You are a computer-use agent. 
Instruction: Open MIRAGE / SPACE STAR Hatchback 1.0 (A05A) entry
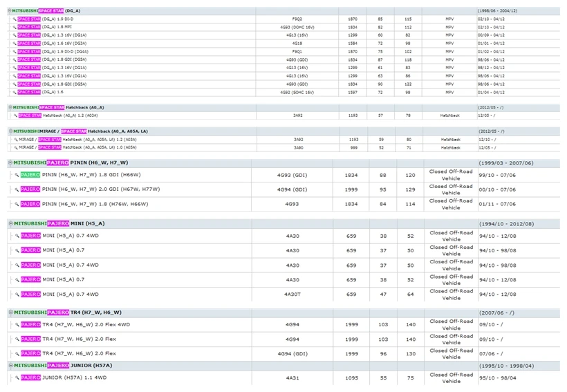[77, 147]
